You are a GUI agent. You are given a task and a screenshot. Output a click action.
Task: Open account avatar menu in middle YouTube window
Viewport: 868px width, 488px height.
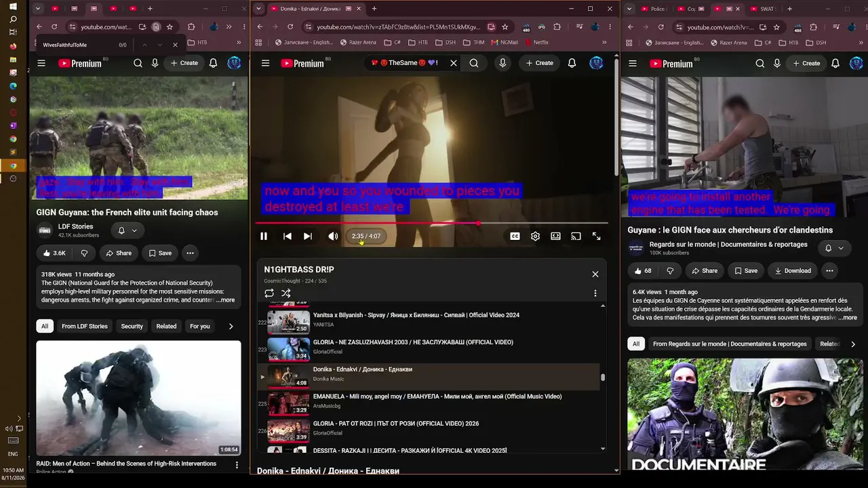[597, 63]
